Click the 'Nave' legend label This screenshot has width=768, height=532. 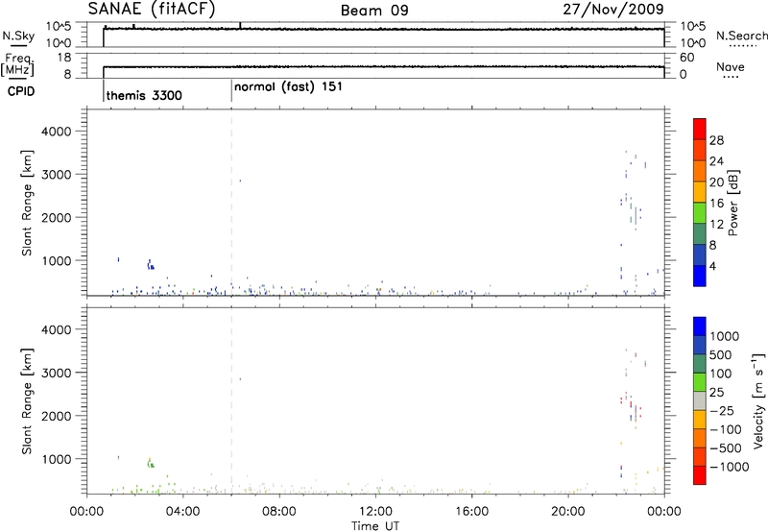(x=731, y=66)
